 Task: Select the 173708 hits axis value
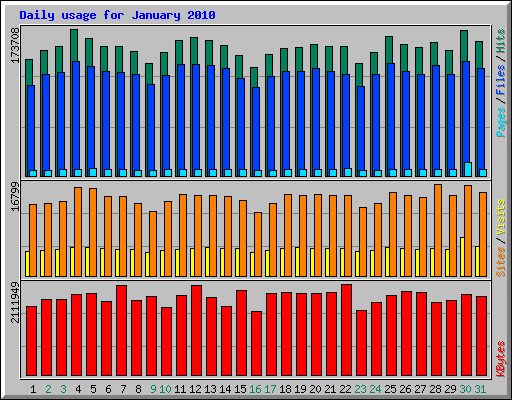click(x=15, y=45)
